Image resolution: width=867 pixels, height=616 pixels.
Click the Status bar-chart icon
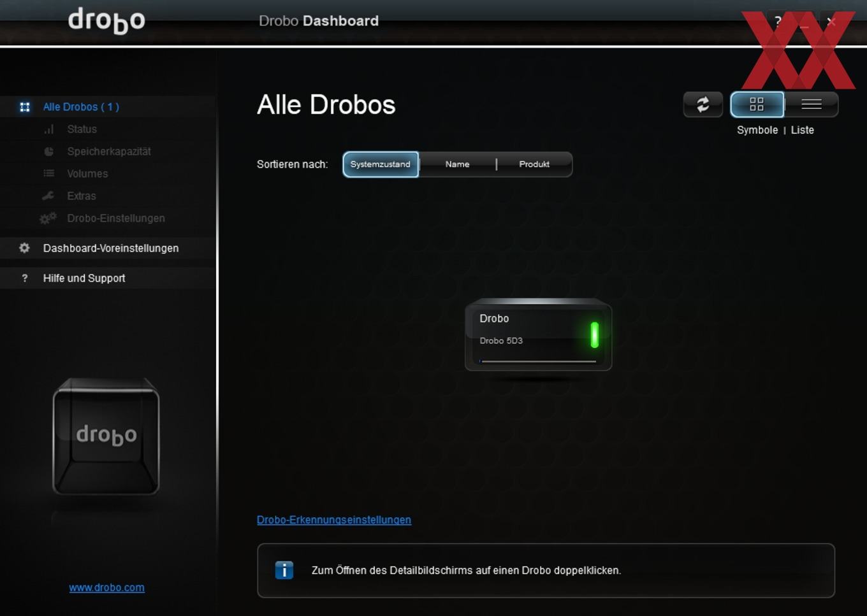click(x=49, y=129)
